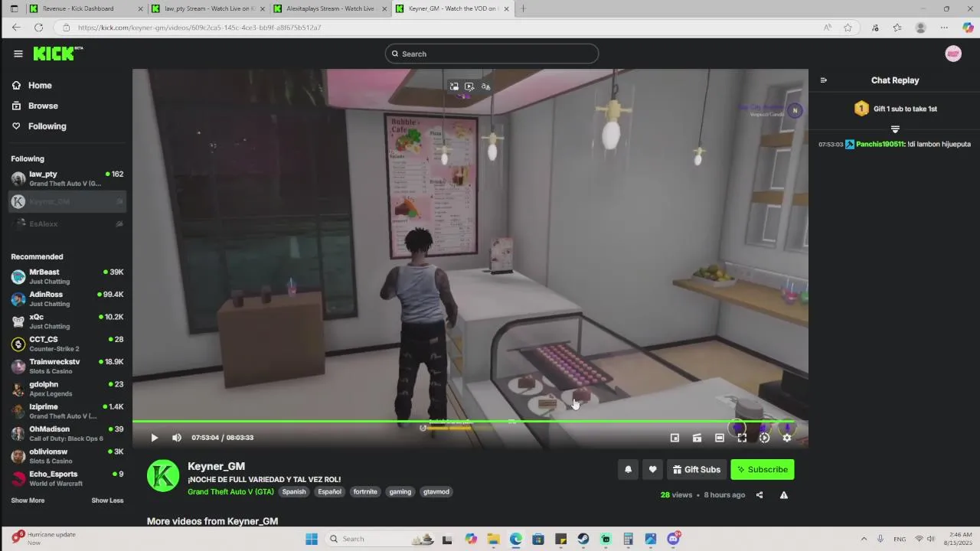Viewport: 980px width, 551px height.
Task: Open xQc recommended channel
Action: point(67,321)
